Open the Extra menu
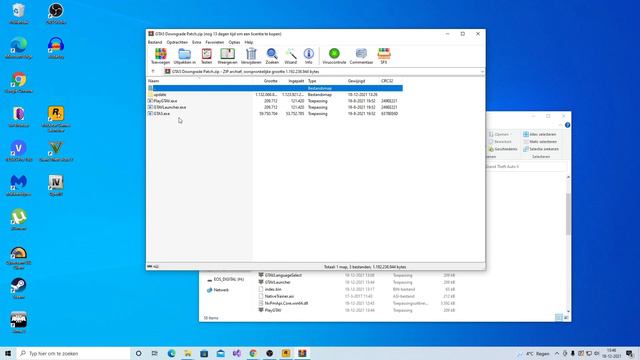 [196, 42]
